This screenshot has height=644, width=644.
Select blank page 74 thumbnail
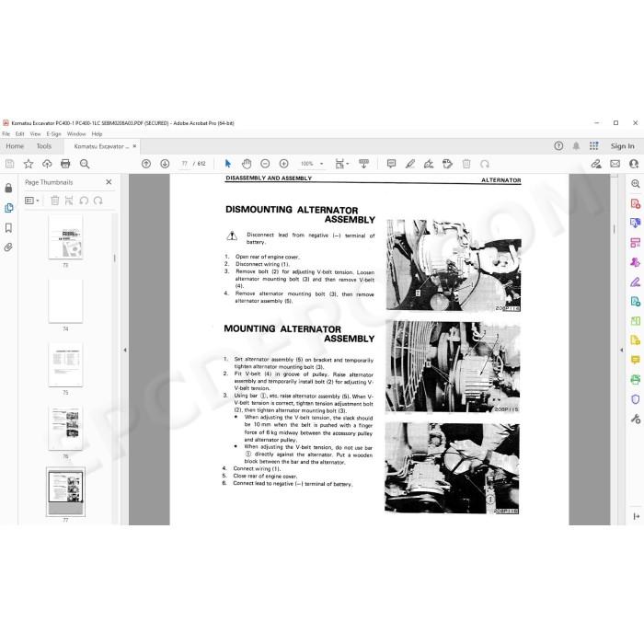(65, 301)
